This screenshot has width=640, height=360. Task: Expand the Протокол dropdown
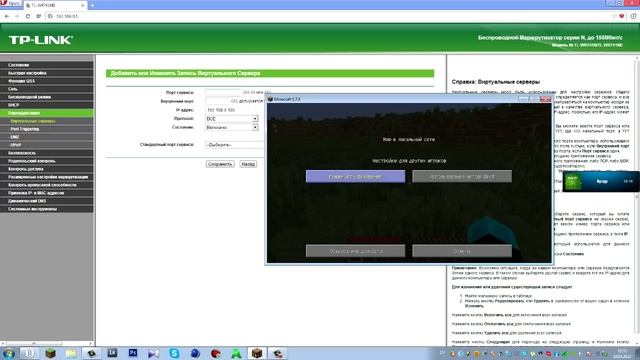pyautogui.click(x=231, y=119)
